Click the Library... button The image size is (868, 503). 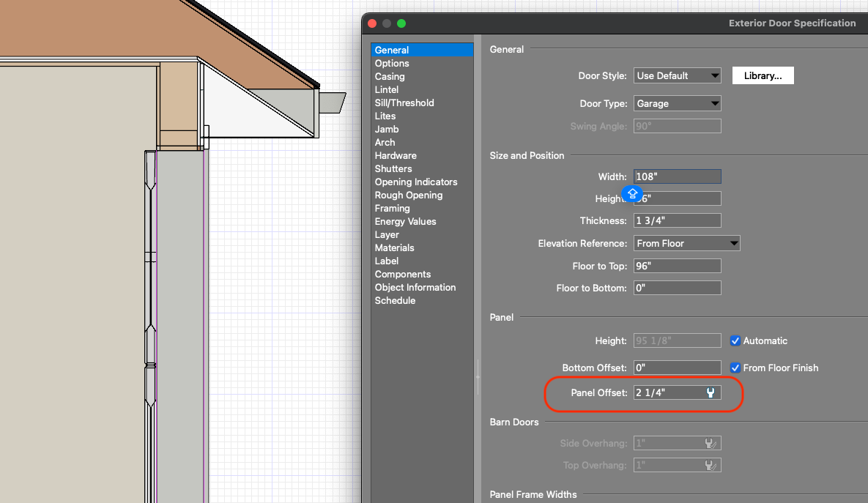[x=763, y=75]
